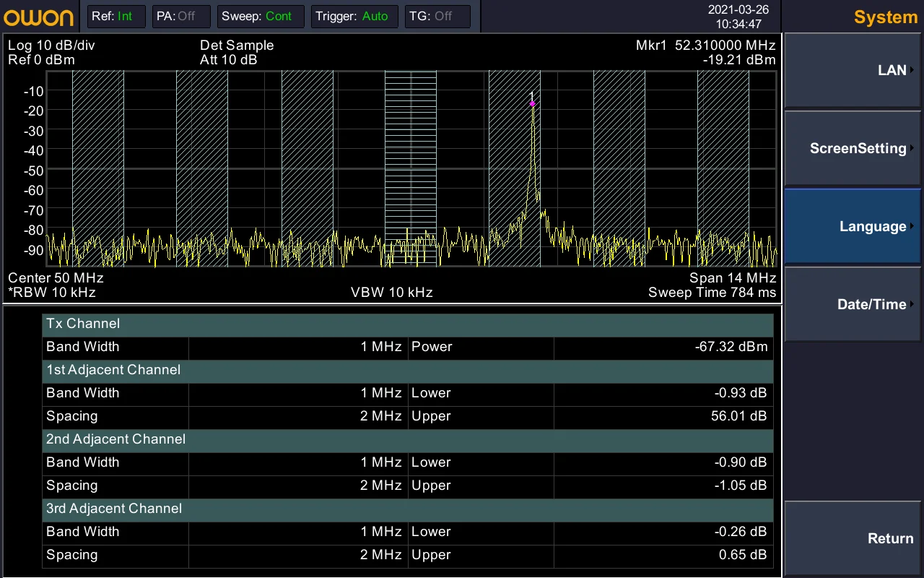The image size is (924, 578).
Task: Select the VBW 10 kHz label
Action: (x=392, y=293)
